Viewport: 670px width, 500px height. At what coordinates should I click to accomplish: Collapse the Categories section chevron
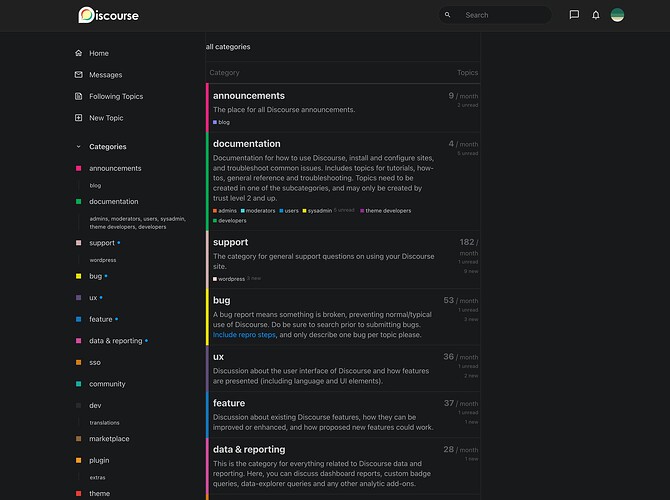pyautogui.click(x=78, y=147)
